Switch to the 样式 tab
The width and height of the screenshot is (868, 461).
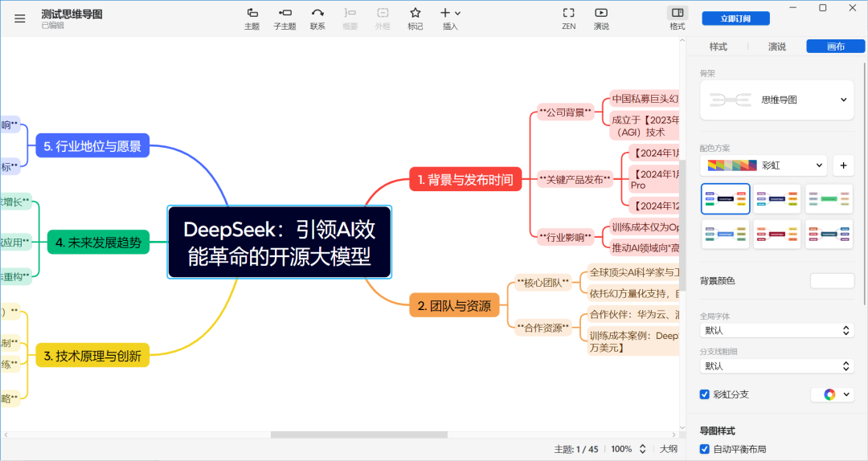click(718, 47)
